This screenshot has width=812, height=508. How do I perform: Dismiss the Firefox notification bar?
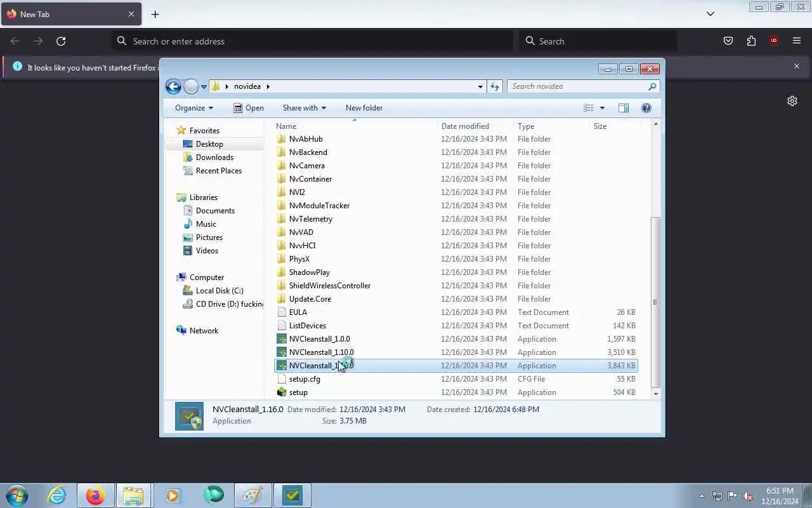pos(797,66)
